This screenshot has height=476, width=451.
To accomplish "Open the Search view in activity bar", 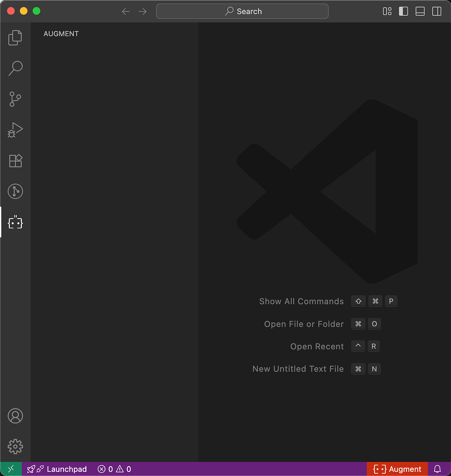I will coord(15,68).
